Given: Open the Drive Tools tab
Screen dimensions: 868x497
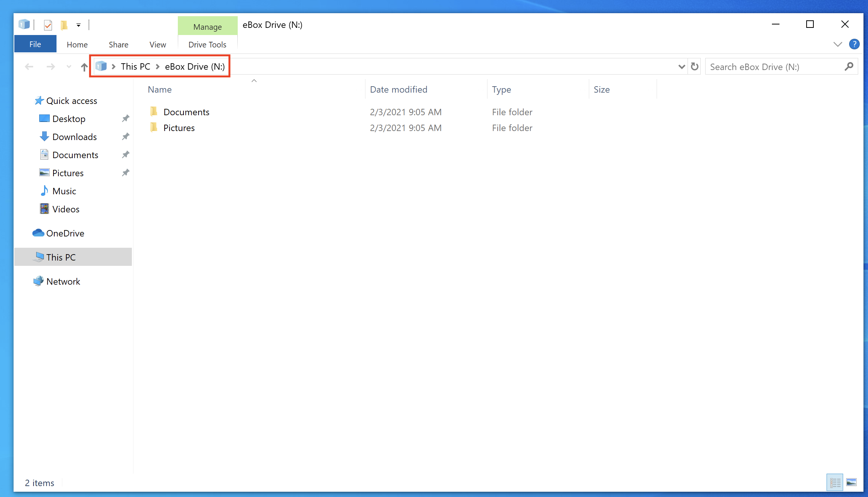Looking at the screenshot, I should 207,44.
